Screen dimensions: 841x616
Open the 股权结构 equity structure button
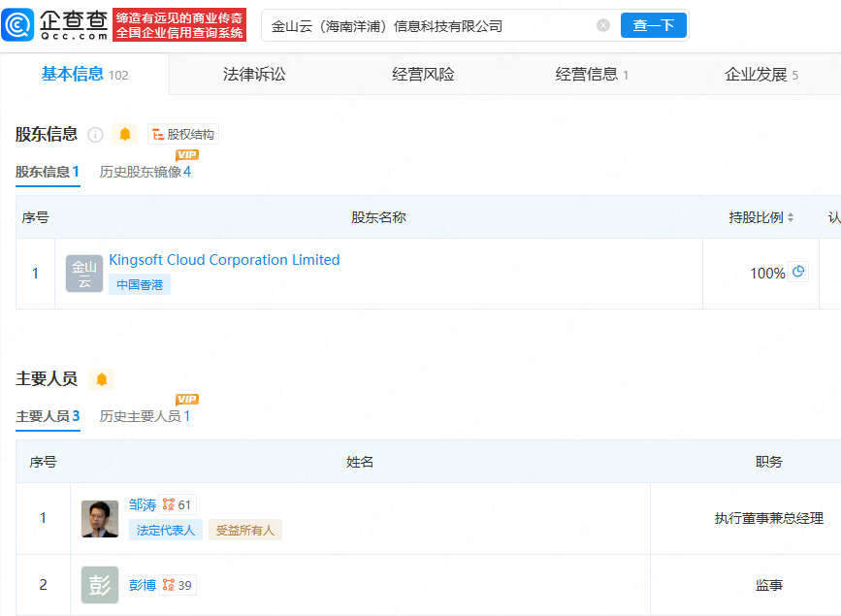[183, 135]
